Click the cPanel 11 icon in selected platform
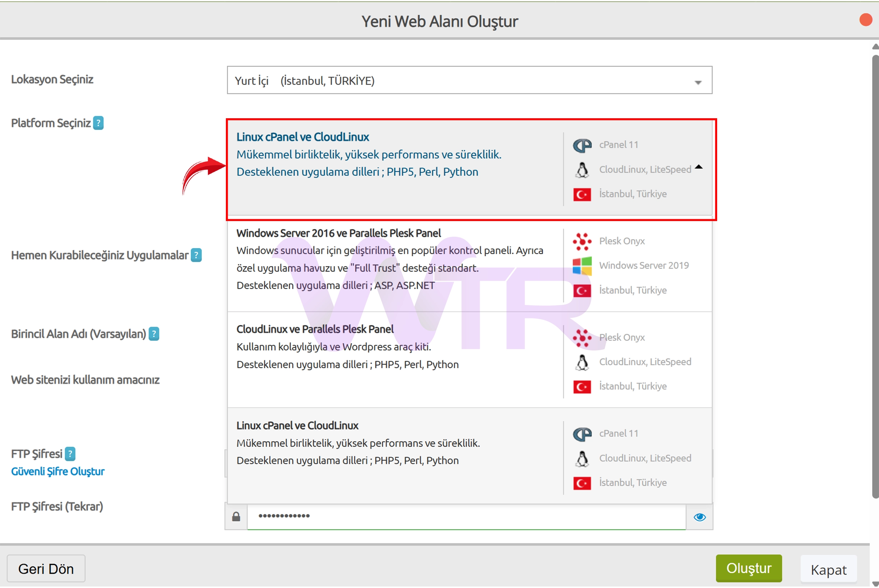Viewport: 879px width, 588px height. [x=582, y=145]
